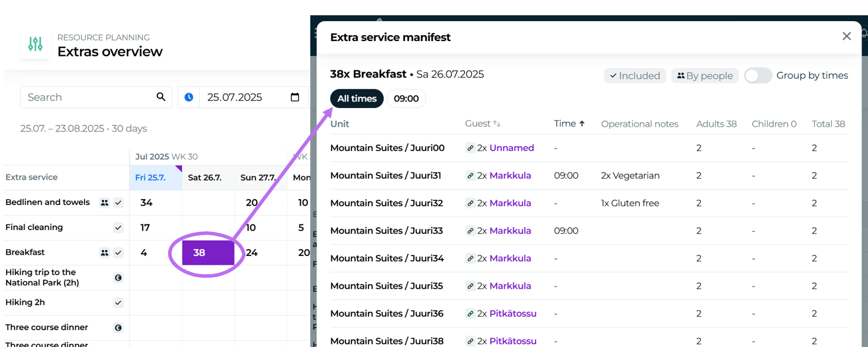Select the 09:00 time filter tab
The width and height of the screenshot is (868, 347).
click(x=406, y=99)
